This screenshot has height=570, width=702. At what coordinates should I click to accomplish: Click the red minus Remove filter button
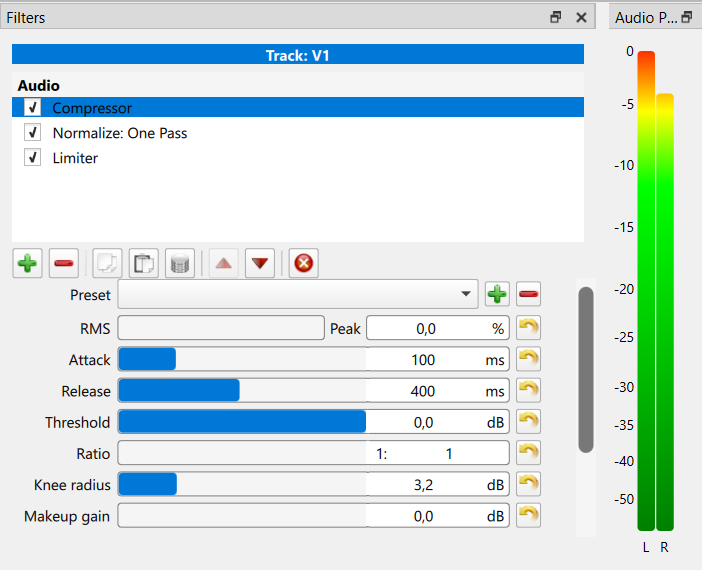tap(63, 264)
